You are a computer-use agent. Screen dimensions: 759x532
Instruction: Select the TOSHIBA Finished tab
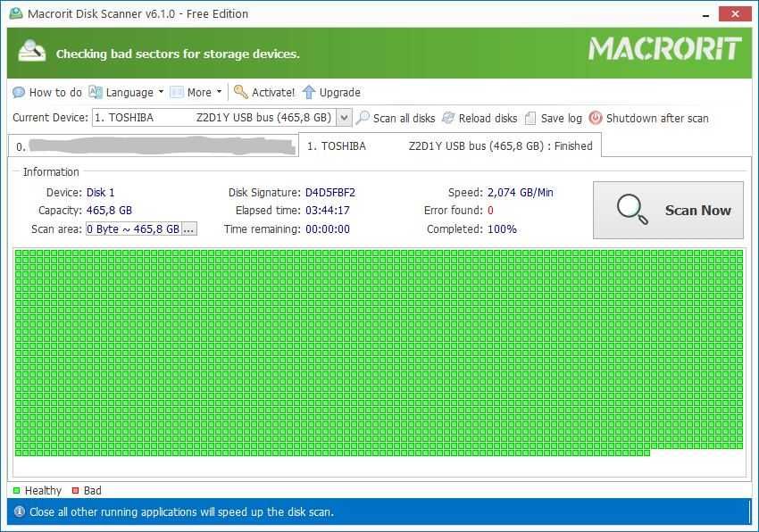click(x=450, y=145)
